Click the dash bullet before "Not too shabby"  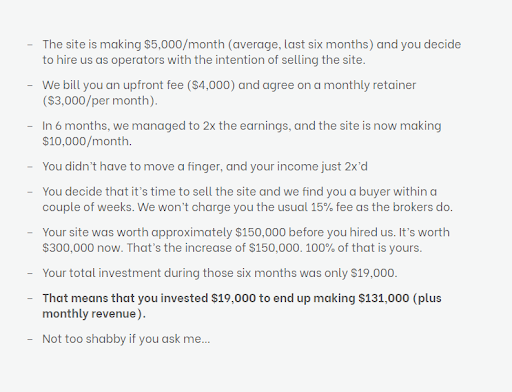30,339
